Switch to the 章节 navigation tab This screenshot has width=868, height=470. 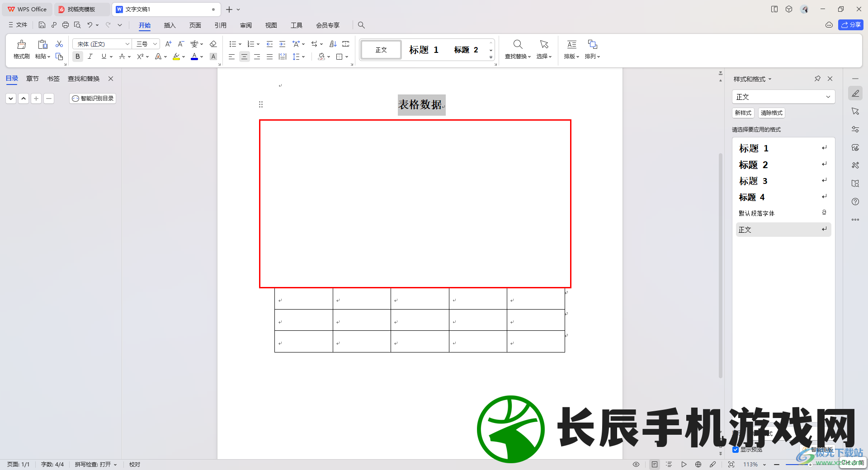pyautogui.click(x=32, y=79)
